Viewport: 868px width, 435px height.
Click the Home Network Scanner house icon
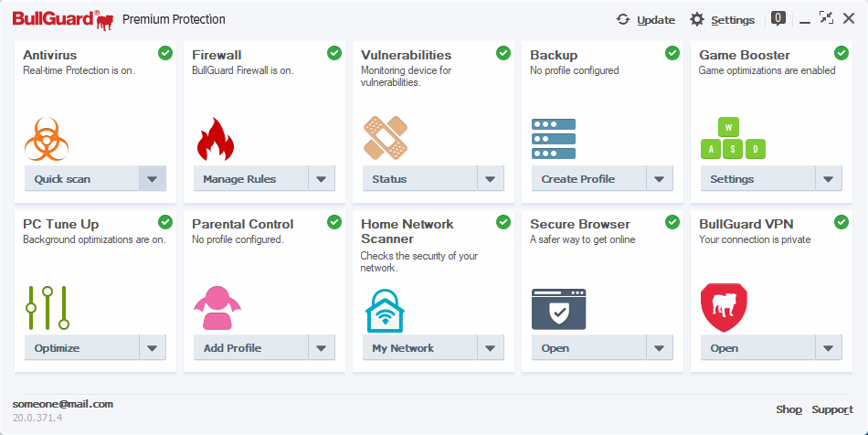coord(386,310)
